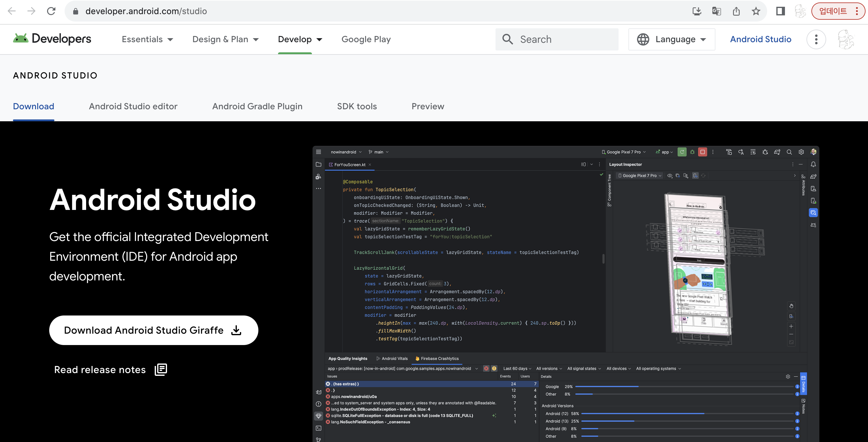Viewport: 868px width, 442px height.
Task: Switch to the SDK tools tab
Action: (357, 106)
